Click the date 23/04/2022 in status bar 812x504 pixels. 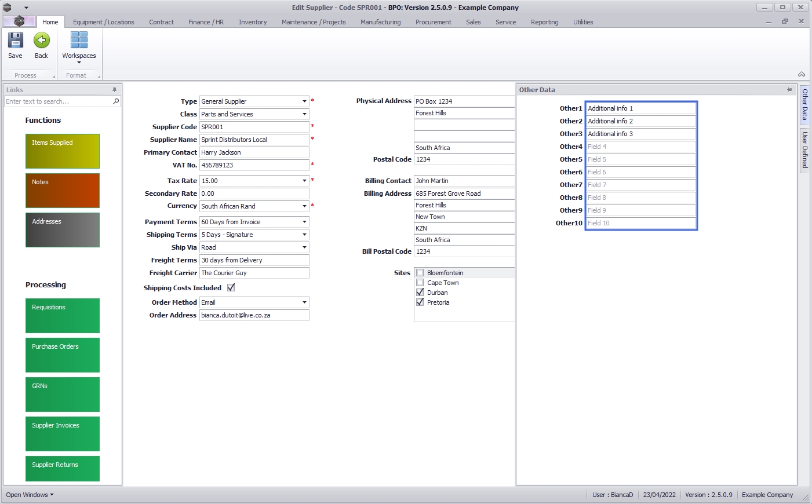point(659,495)
